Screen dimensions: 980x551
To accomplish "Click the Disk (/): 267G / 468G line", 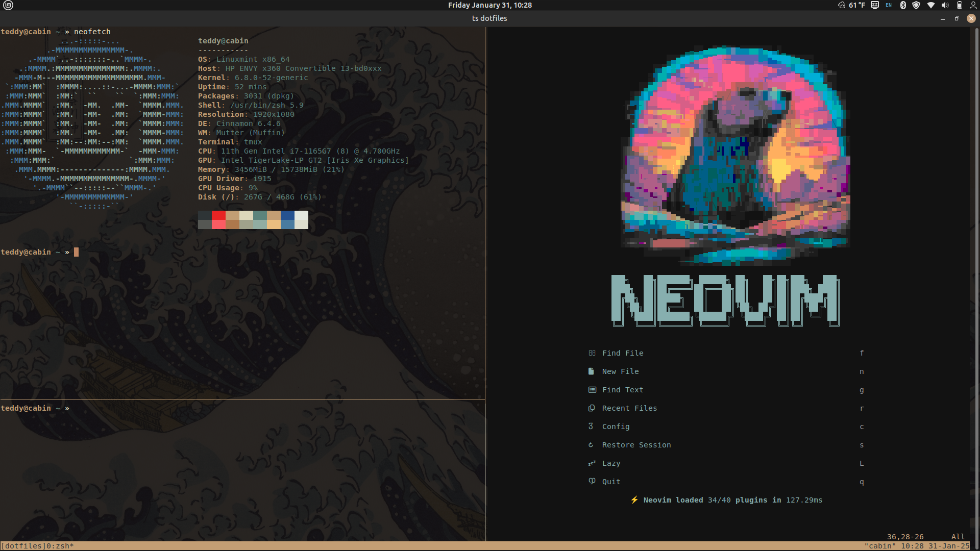I will pos(260,197).
